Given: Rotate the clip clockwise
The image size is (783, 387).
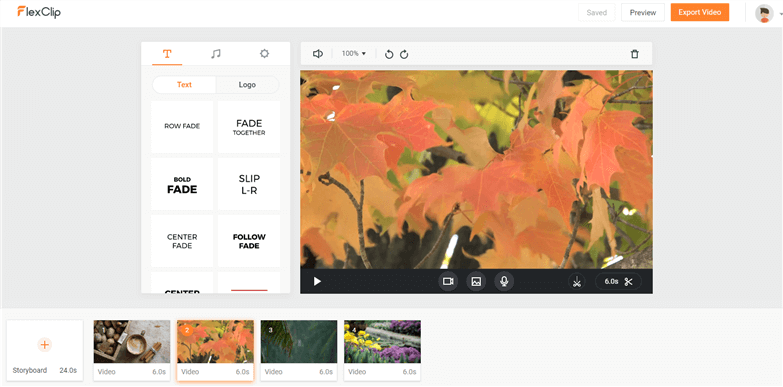Looking at the screenshot, I should tap(404, 54).
